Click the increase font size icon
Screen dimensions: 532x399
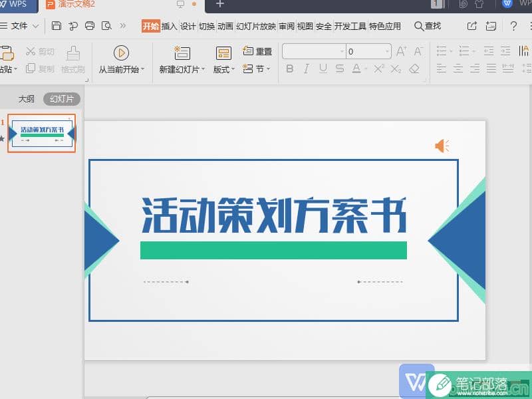(x=402, y=52)
